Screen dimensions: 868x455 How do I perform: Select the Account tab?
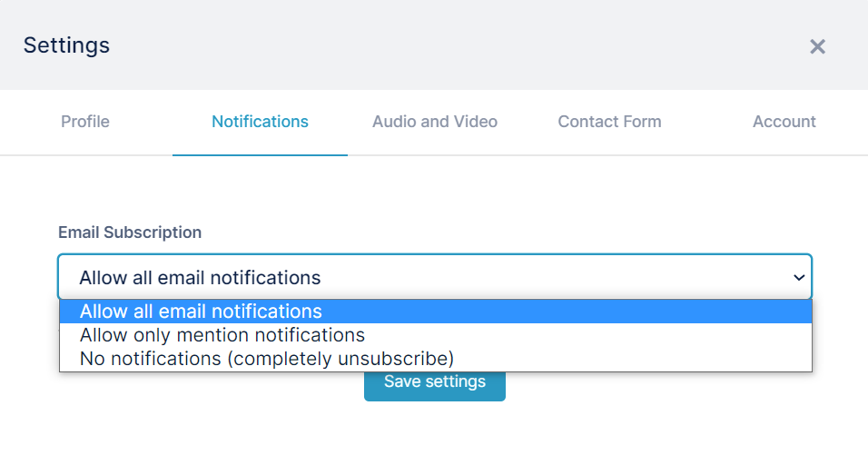click(x=784, y=122)
